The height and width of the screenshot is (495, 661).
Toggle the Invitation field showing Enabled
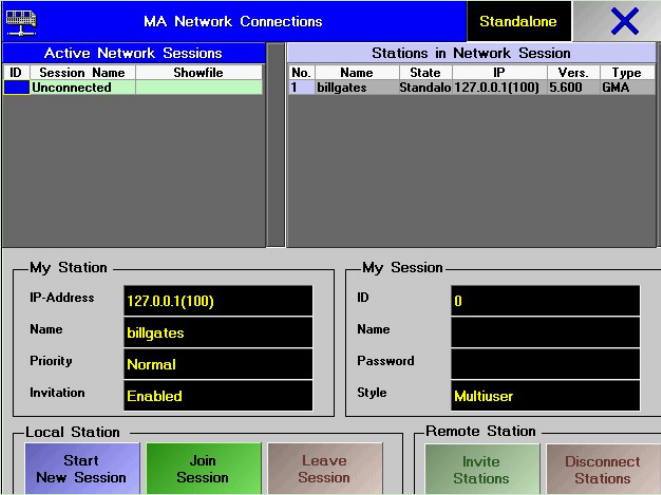point(218,396)
